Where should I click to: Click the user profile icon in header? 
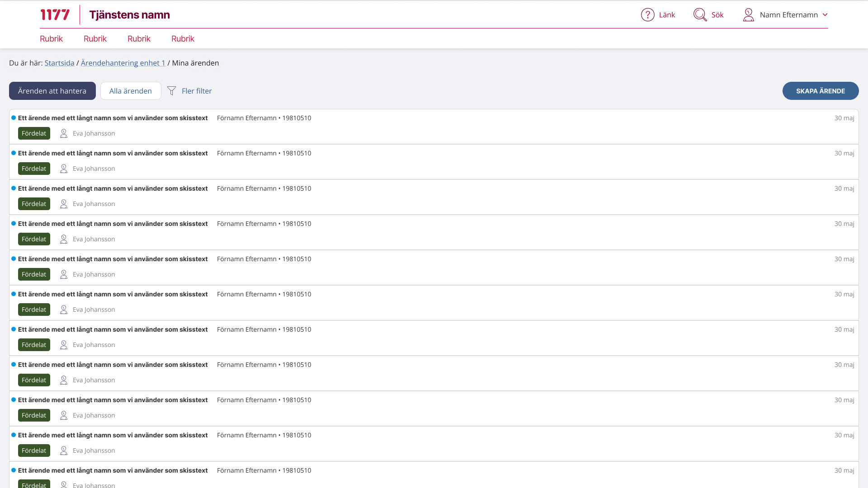[x=748, y=15]
